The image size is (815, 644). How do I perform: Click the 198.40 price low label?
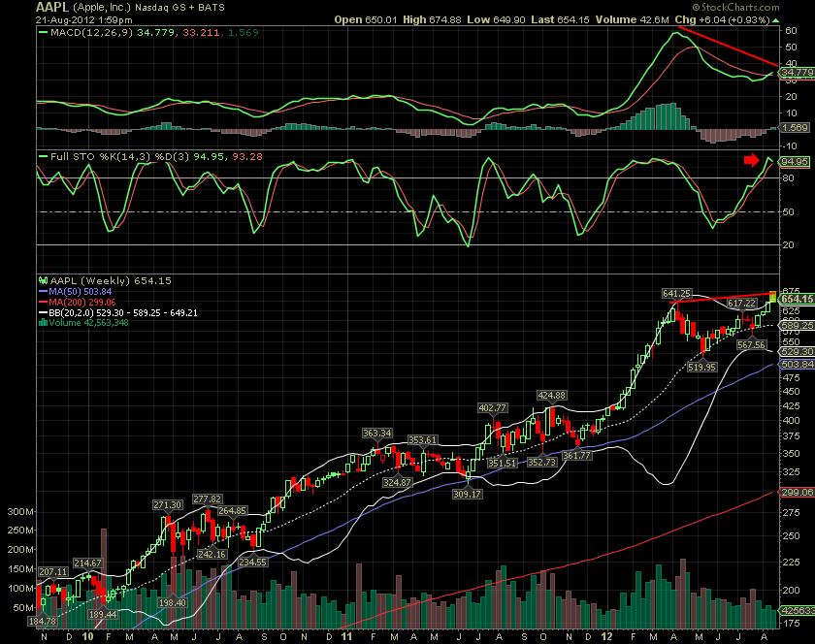(173, 602)
